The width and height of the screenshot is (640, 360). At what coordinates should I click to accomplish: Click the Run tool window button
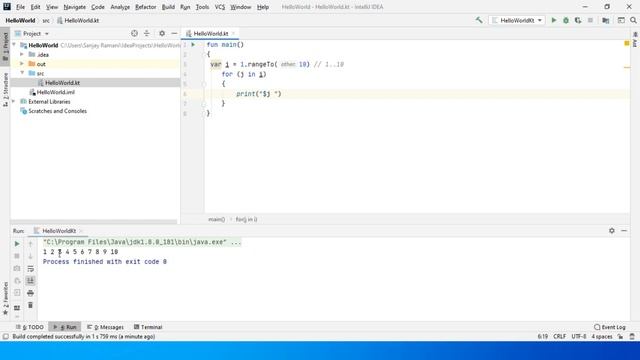(x=65, y=327)
